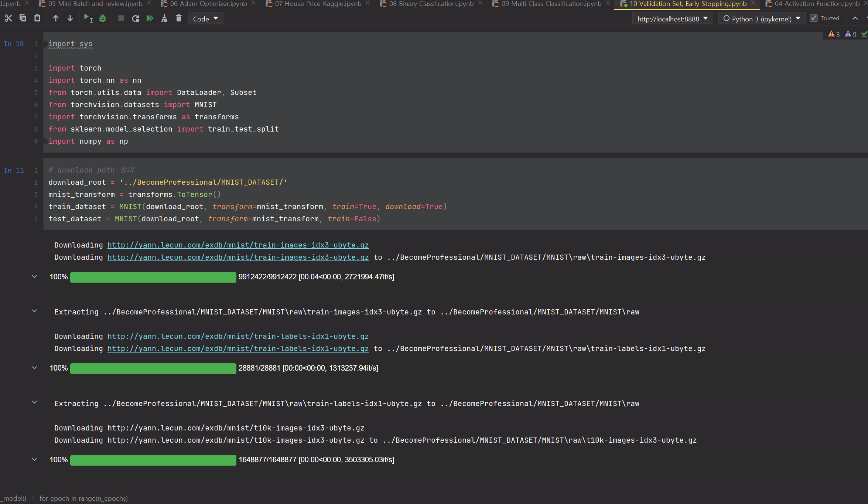868x504 pixels.
Task: Open the localhost:8888 server dropdown
Action: [x=673, y=19]
